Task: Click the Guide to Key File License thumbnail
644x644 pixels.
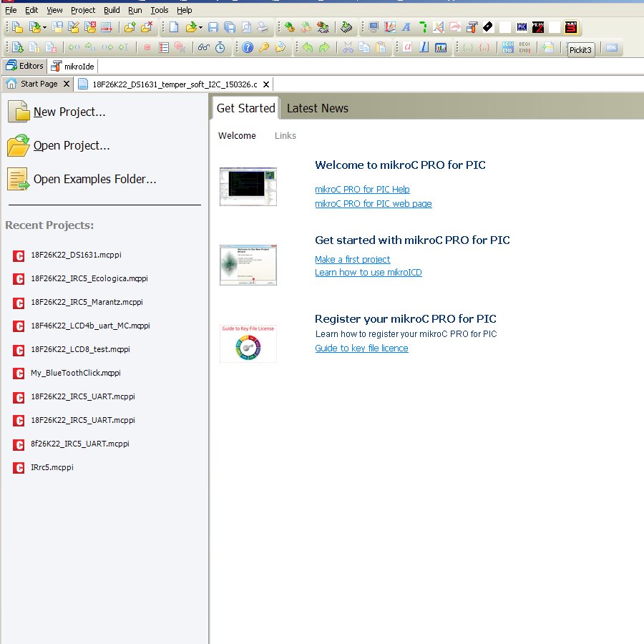Action: click(248, 343)
